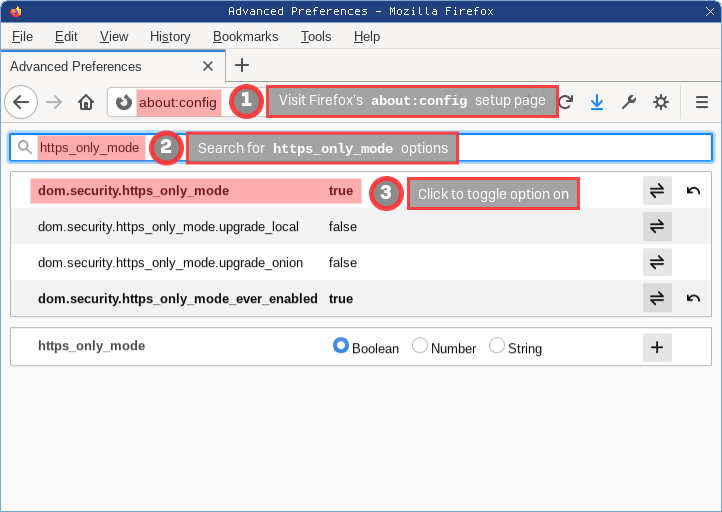This screenshot has width=722, height=512.
Task: Click dom.security.https_only_mode_ever_enabled name
Action: click(x=178, y=298)
